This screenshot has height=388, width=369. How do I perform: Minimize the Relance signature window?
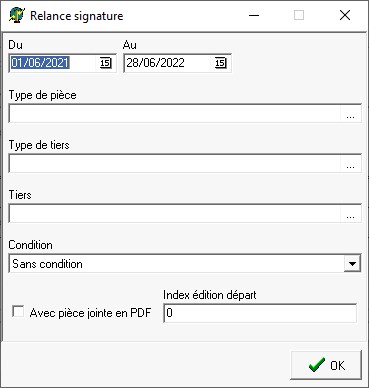pyautogui.click(x=254, y=15)
